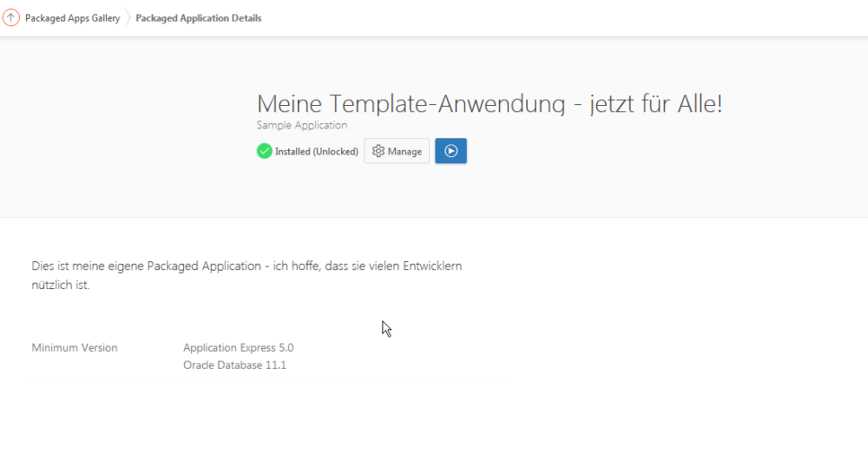Click the Application Express 5.0 value

pos(239,348)
